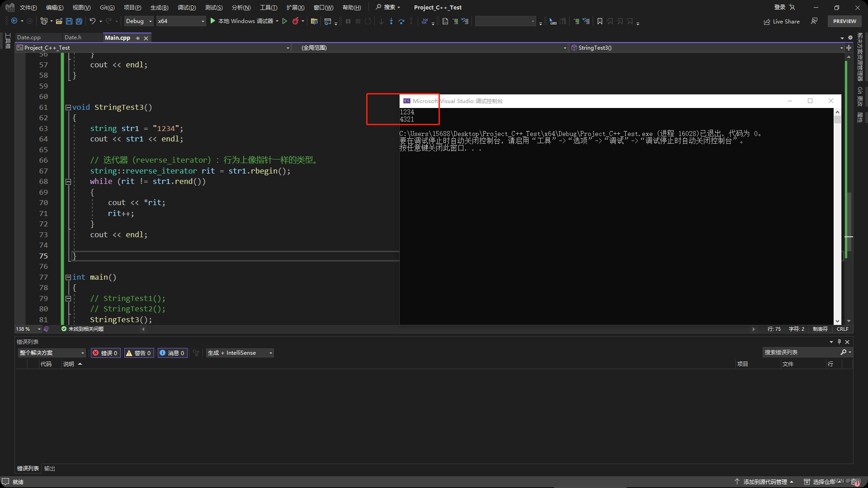
Task: Toggle the bookmark icon in toolbar
Action: [600, 21]
